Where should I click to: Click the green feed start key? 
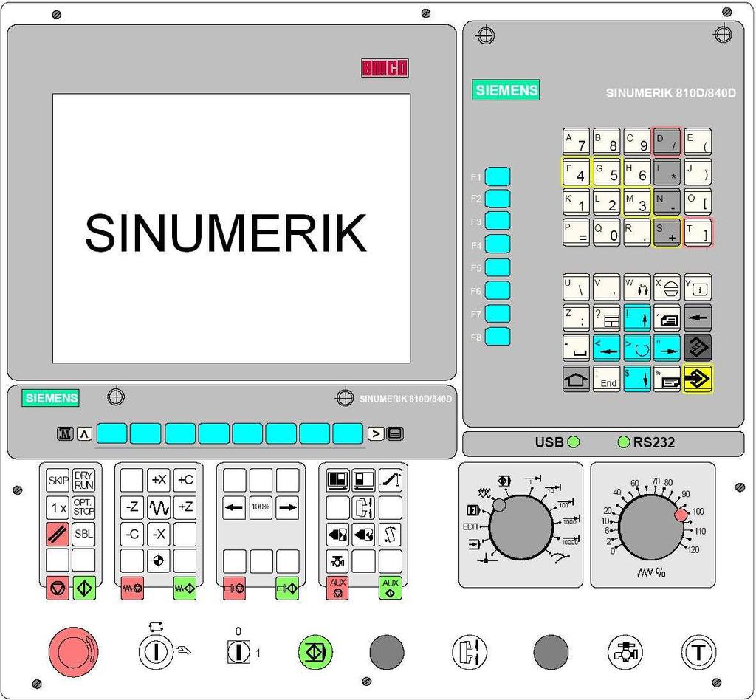click(x=185, y=589)
